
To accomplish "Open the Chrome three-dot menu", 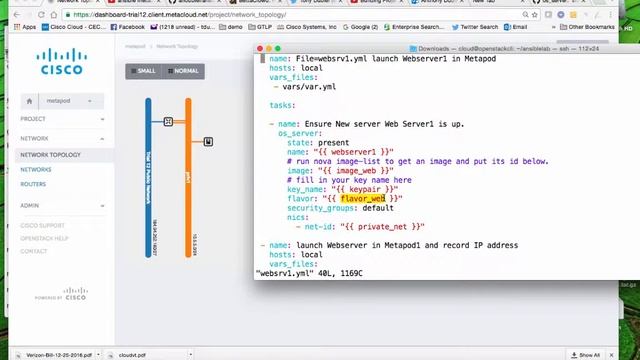I will 611,15.
